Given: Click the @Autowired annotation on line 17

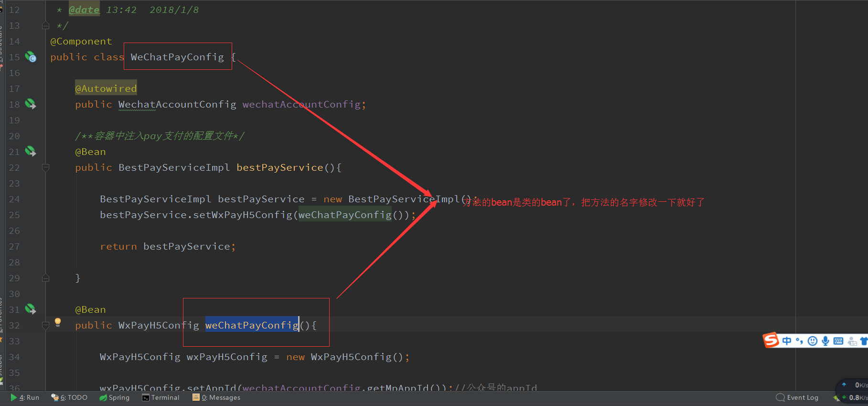Looking at the screenshot, I should (x=106, y=88).
